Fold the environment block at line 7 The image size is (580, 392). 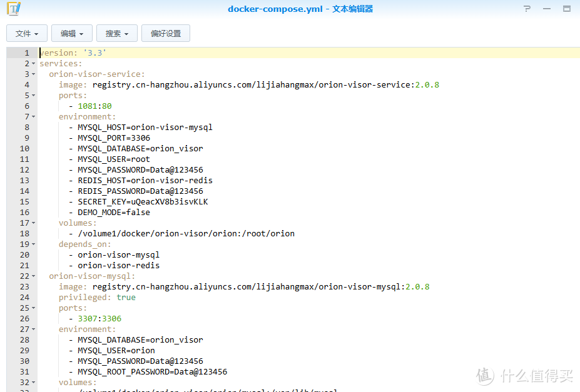click(x=34, y=117)
